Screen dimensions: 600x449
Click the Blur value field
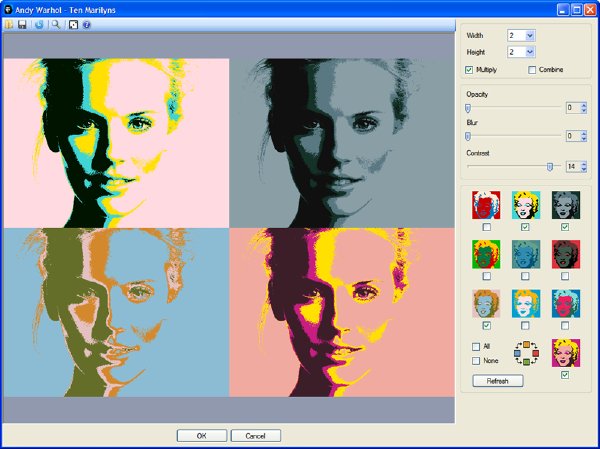(573, 136)
